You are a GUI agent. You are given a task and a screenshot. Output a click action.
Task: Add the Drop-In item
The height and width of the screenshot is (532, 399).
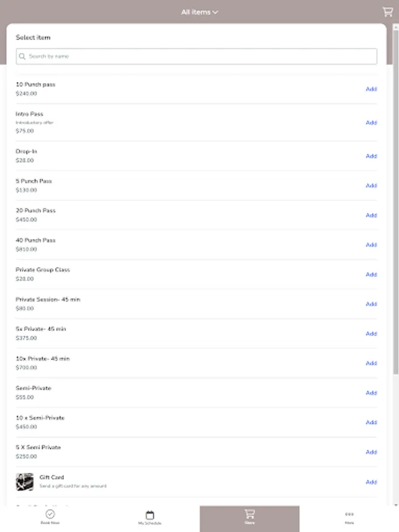[x=371, y=156]
